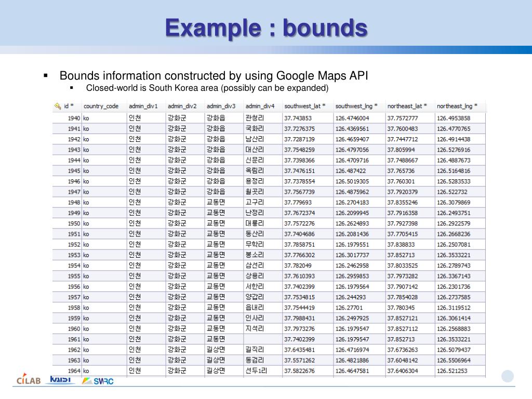
Task: Click northeast_lat value 37.7927398
Action: pyautogui.click(x=403, y=223)
